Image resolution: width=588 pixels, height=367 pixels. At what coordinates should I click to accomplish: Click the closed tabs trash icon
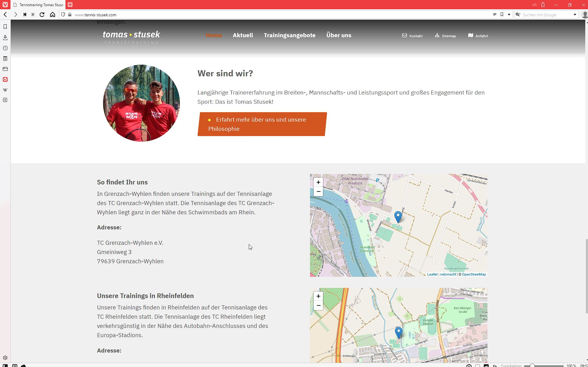pyautogui.click(x=543, y=5)
